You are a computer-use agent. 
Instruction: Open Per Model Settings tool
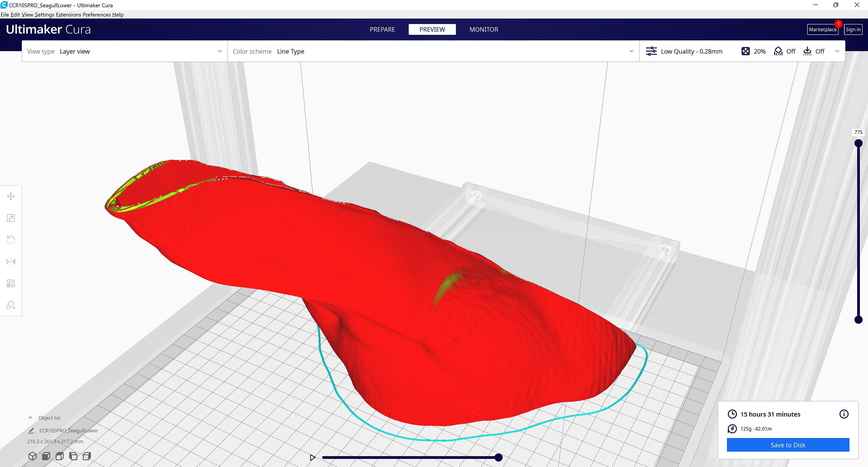point(11,283)
